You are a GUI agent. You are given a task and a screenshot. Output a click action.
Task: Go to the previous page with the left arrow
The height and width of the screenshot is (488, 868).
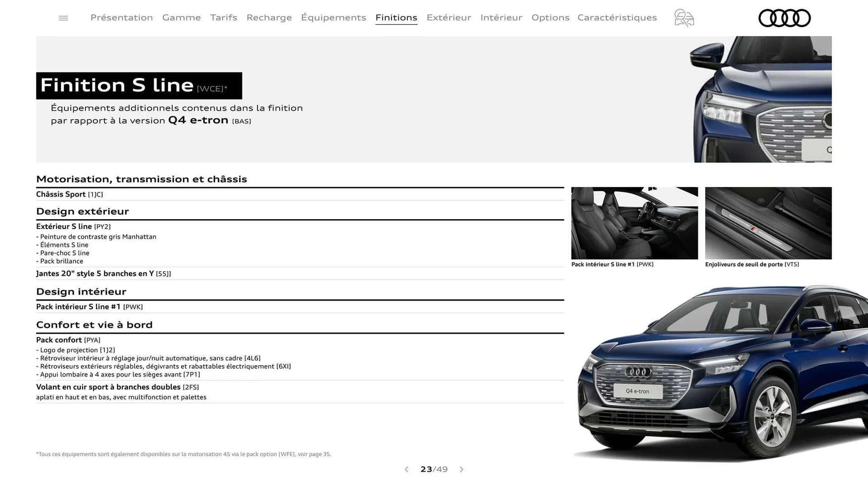click(406, 469)
